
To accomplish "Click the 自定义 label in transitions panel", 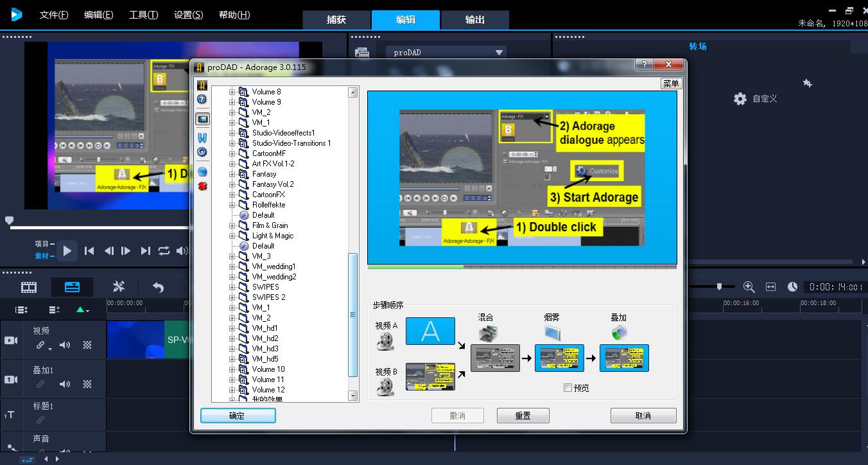I will pyautogui.click(x=765, y=99).
